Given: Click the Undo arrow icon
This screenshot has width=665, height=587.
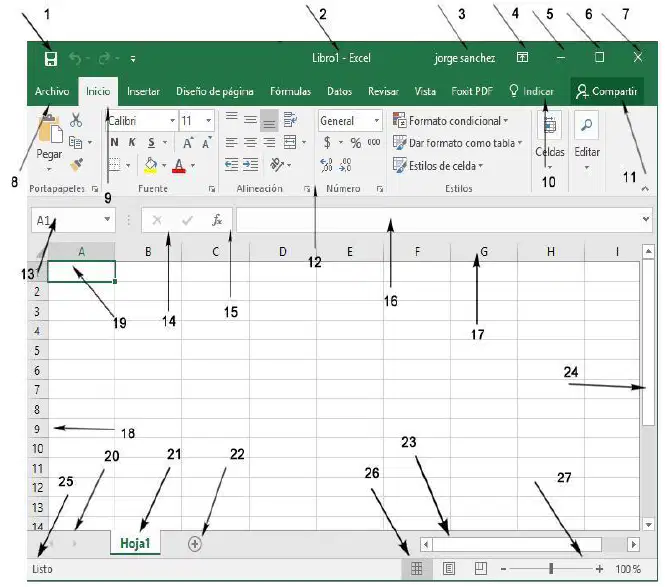Looking at the screenshot, I should (x=75, y=58).
